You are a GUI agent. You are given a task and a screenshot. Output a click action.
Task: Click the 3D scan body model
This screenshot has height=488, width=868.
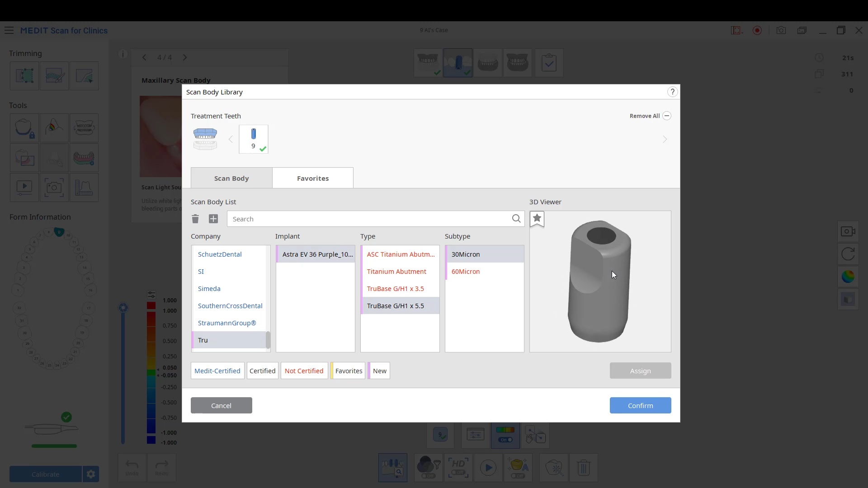tap(599, 281)
